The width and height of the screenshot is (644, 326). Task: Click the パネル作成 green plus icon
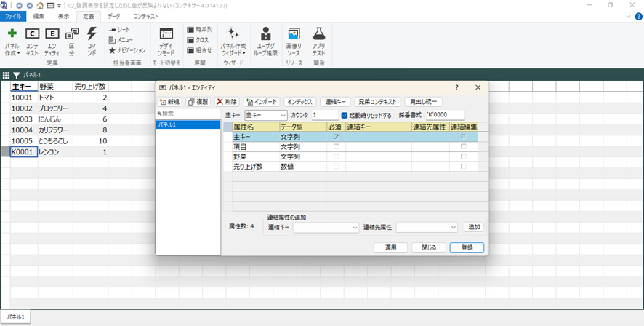pos(12,33)
